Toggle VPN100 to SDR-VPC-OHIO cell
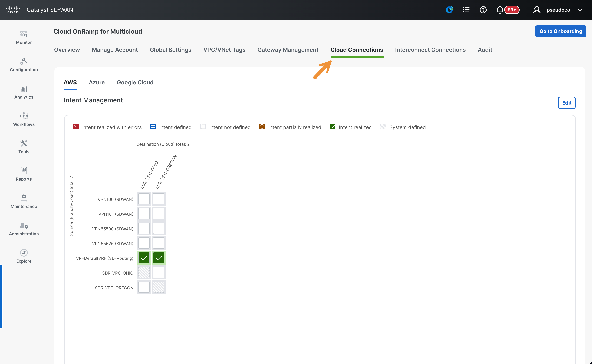Viewport: 592px width, 364px height. 144,199
